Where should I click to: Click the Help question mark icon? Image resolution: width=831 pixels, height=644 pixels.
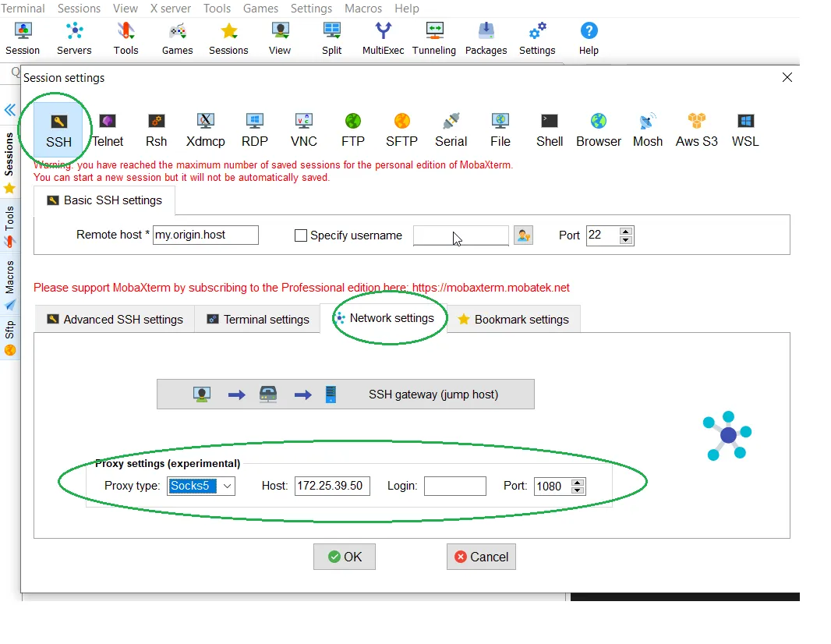pos(589,39)
